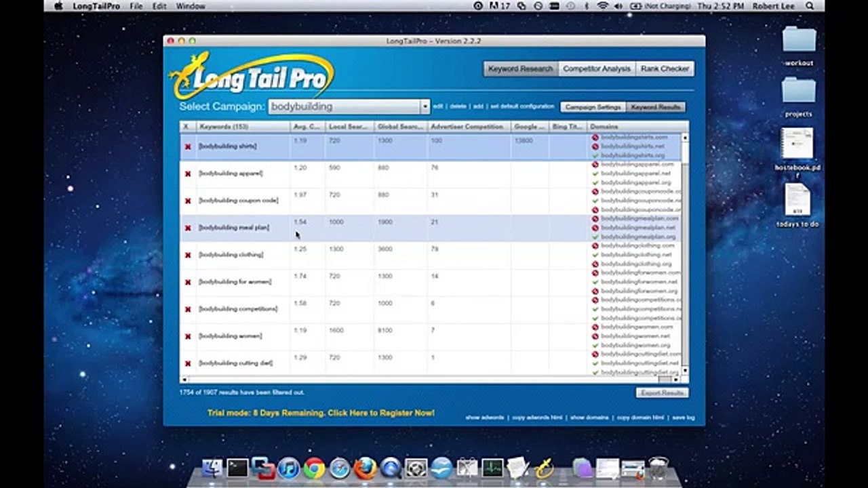Delete the bodybuilding women keyword row
This screenshot has height=488, width=868.
(x=188, y=336)
